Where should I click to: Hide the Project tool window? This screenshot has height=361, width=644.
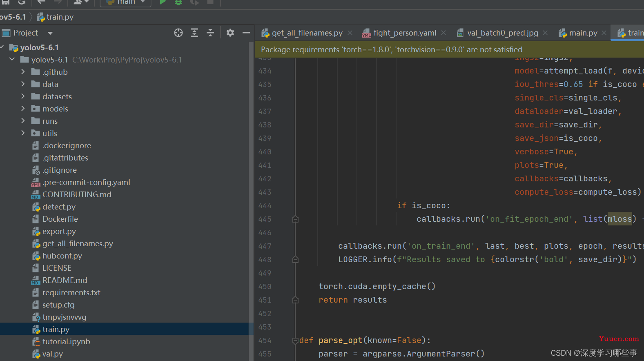point(246,33)
